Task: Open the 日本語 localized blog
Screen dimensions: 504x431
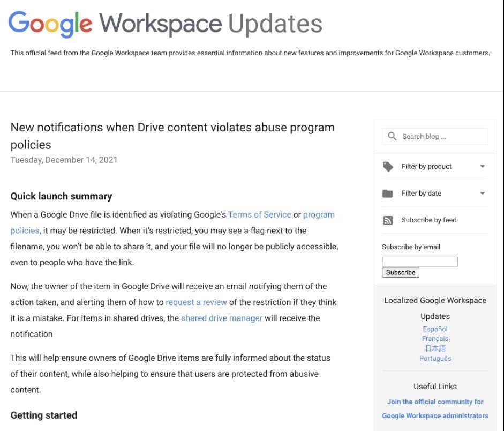Action: (x=435, y=348)
